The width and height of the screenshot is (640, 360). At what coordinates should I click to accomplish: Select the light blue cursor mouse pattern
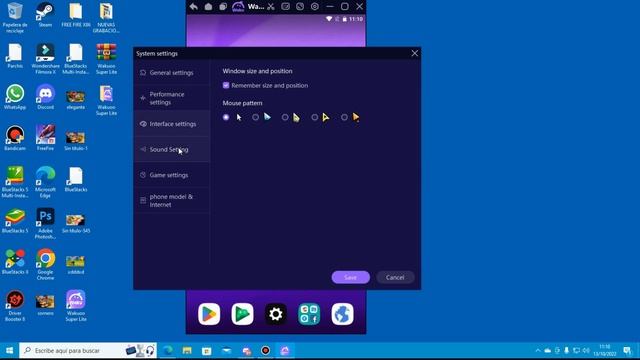coord(256,117)
